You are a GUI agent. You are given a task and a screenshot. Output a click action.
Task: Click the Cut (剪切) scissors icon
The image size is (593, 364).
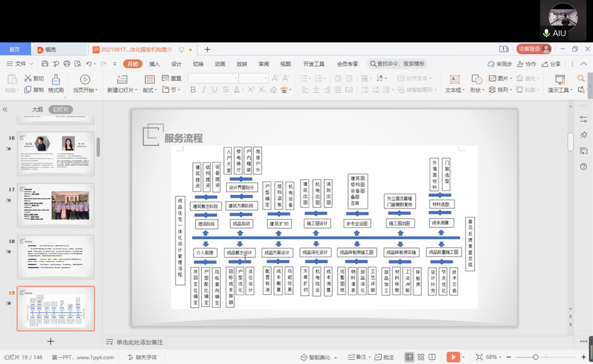coord(28,79)
